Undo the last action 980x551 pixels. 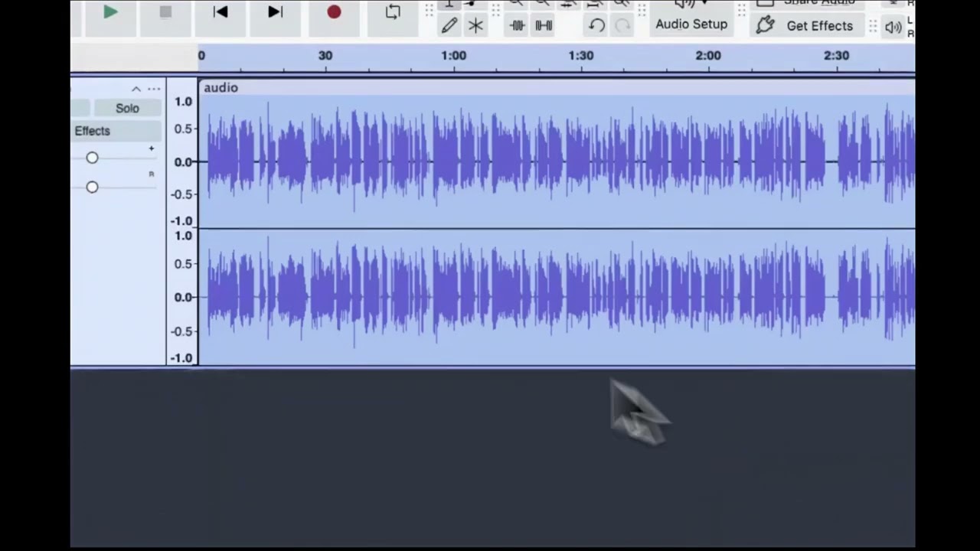click(596, 25)
